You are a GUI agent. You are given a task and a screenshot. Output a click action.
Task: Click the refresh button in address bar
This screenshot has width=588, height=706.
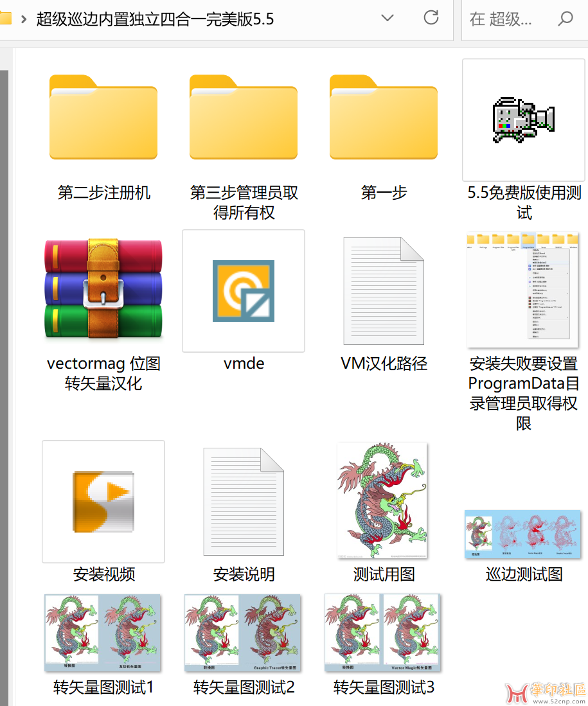pyautogui.click(x=431, y=17)
